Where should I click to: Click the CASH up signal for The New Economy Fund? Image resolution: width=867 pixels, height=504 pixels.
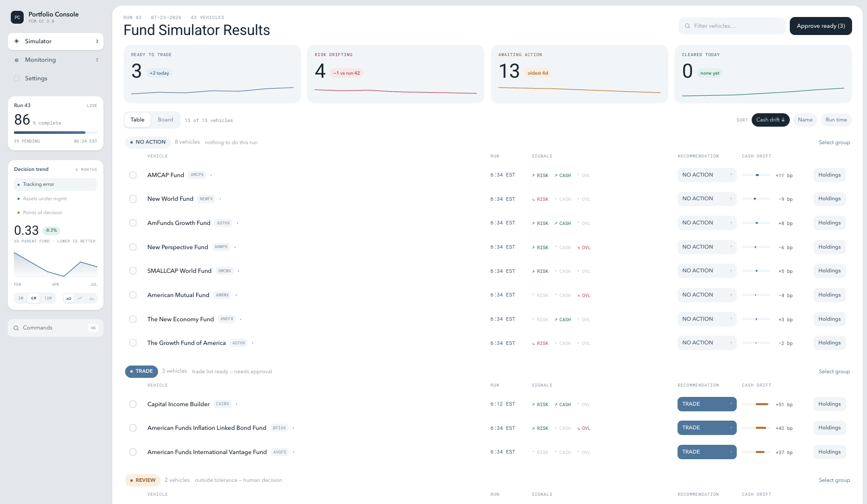tap(563, 320)
